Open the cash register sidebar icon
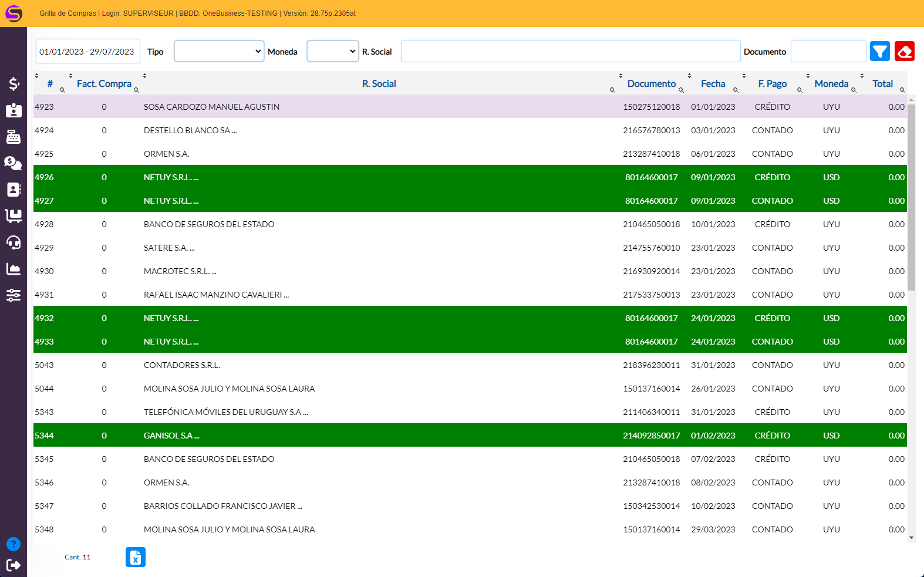The height and width of the screenshot is (577, 924). point(14,137)
